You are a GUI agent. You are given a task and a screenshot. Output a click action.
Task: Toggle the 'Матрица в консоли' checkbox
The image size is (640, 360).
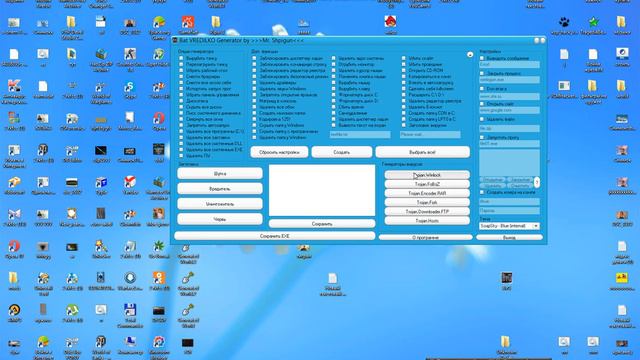pyautogui.click(x=255, y=101)
